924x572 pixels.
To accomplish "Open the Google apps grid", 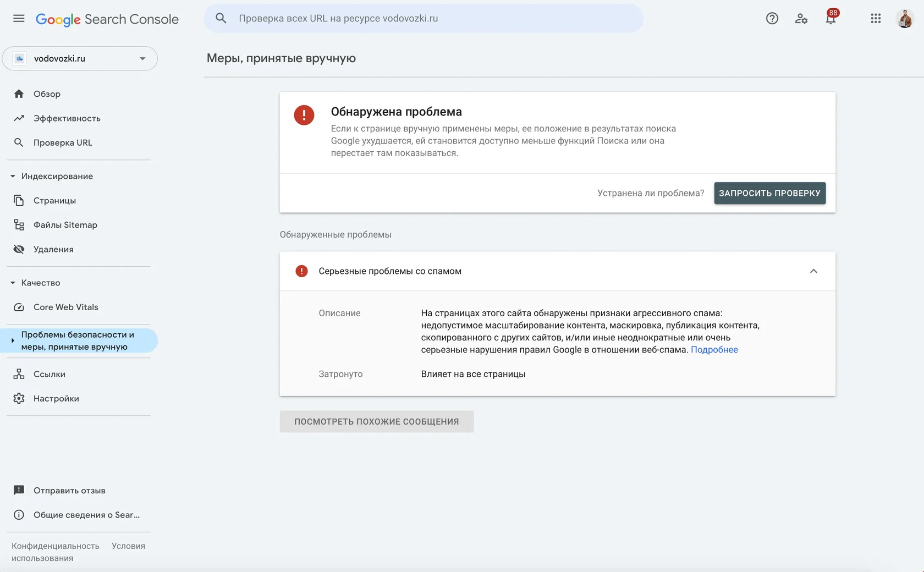I will [875, 18].
